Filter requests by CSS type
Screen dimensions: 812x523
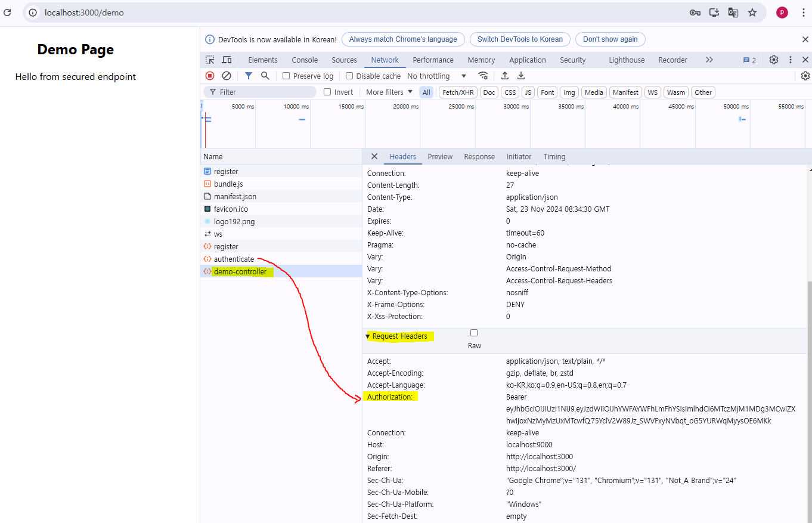[510, 92]
